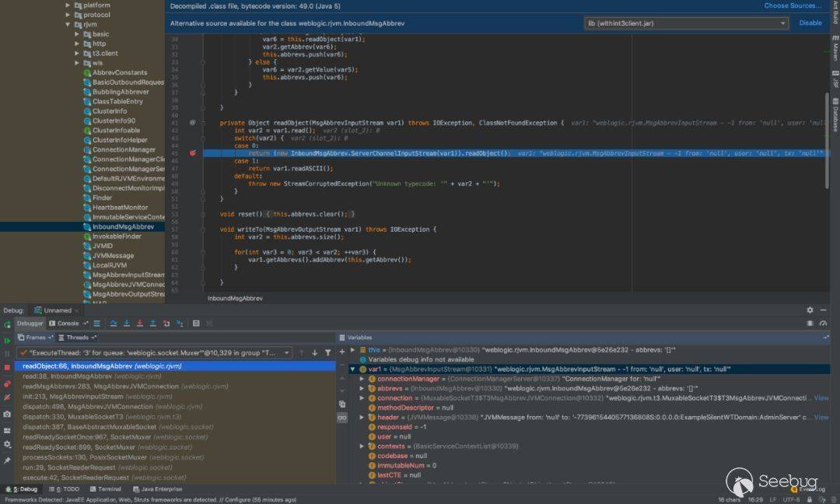Click the filter frames funnel icon
Image resolution: width=840 pixels, height=504 pixels.
click(x=328, y=352)
